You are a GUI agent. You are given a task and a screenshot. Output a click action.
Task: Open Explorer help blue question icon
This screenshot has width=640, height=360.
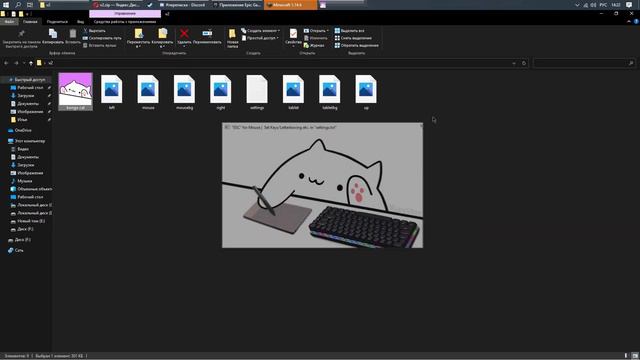pyautogui.click(x=636, y=22)
